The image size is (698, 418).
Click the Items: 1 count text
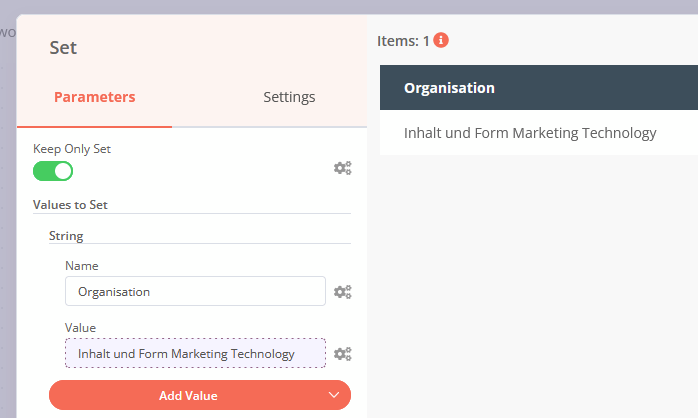tap(403, 41)
